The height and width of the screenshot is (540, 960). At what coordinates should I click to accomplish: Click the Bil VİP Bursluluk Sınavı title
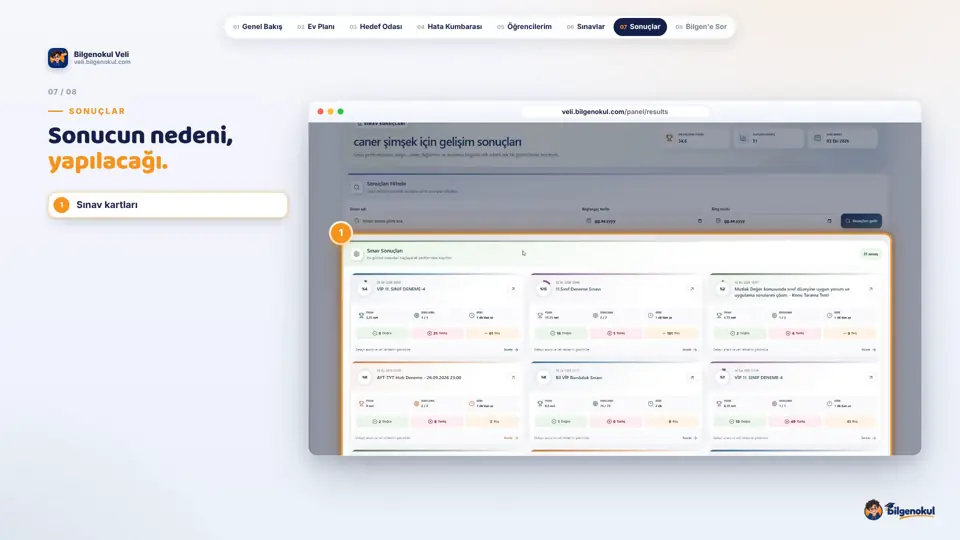[x=579, y=378]
